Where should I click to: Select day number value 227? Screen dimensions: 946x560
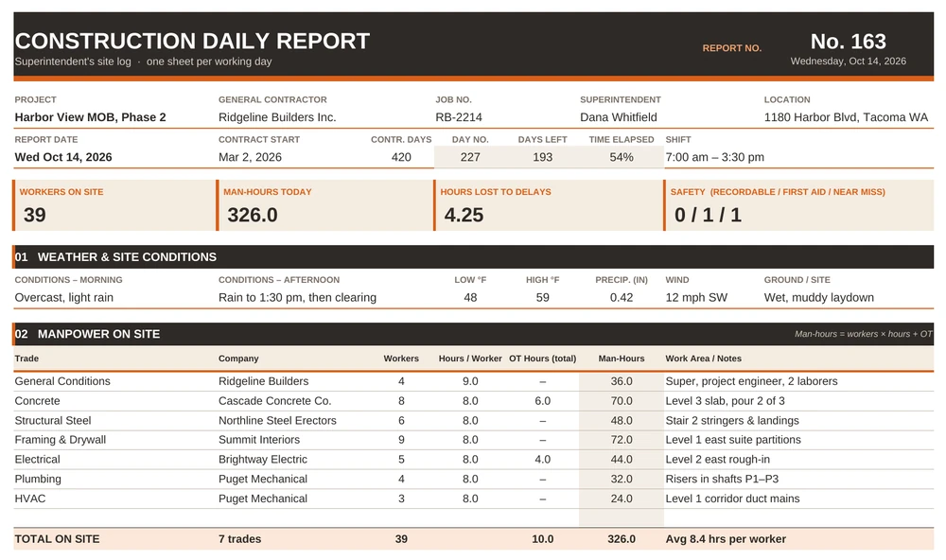pyautogui.click(x=470, y=157)
